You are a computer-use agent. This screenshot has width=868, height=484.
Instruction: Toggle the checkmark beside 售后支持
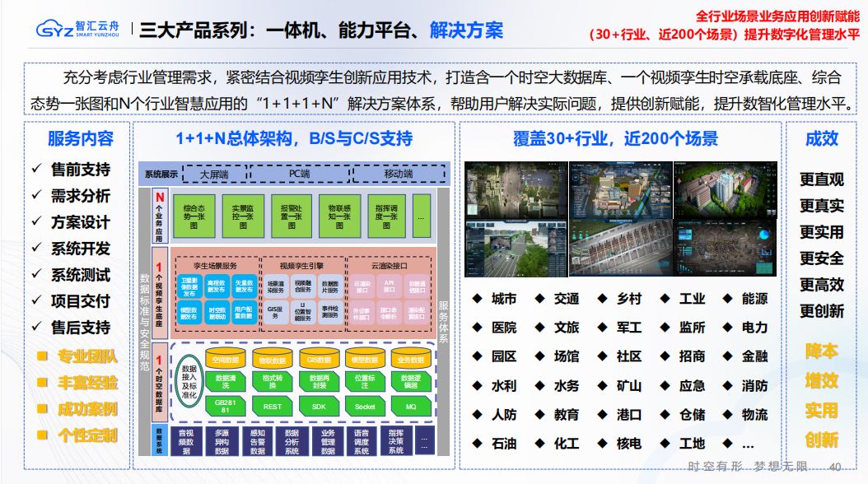(36, 327)
